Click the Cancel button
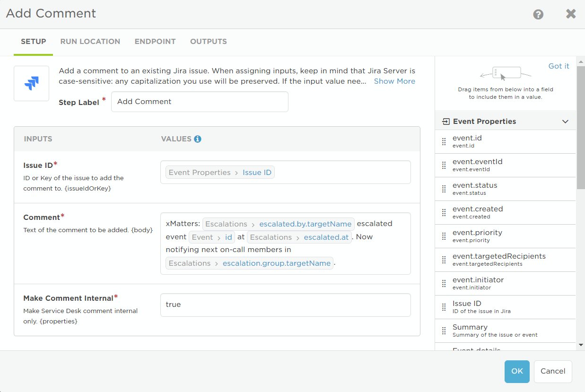This screenshot has height=392, width=585. point(553,371)
